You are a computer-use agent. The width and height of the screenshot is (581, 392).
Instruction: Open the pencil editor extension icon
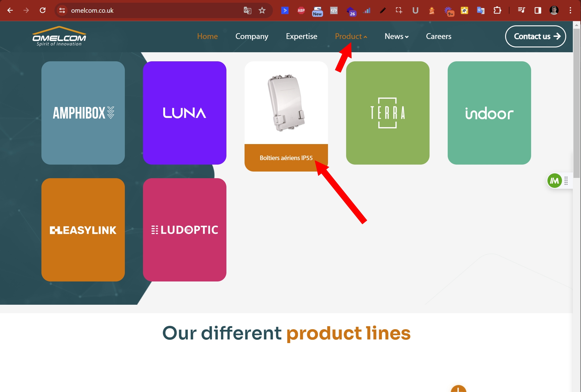pos(383,11)
